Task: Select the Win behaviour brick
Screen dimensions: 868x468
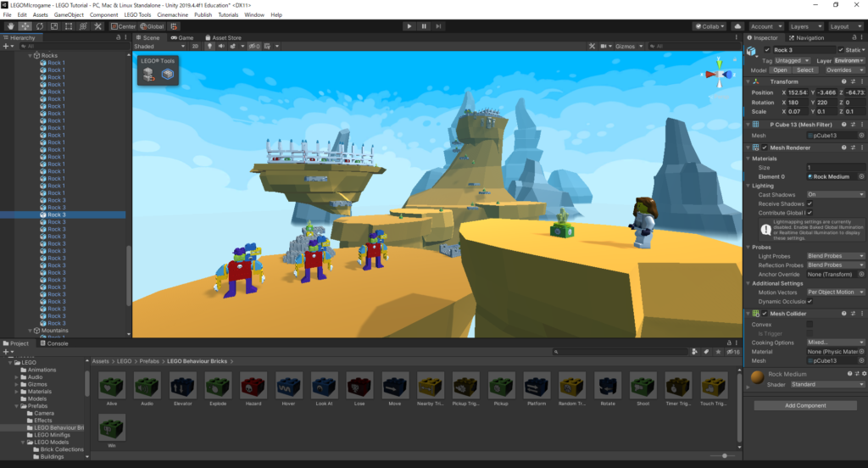Action: (x=112, y=432)
